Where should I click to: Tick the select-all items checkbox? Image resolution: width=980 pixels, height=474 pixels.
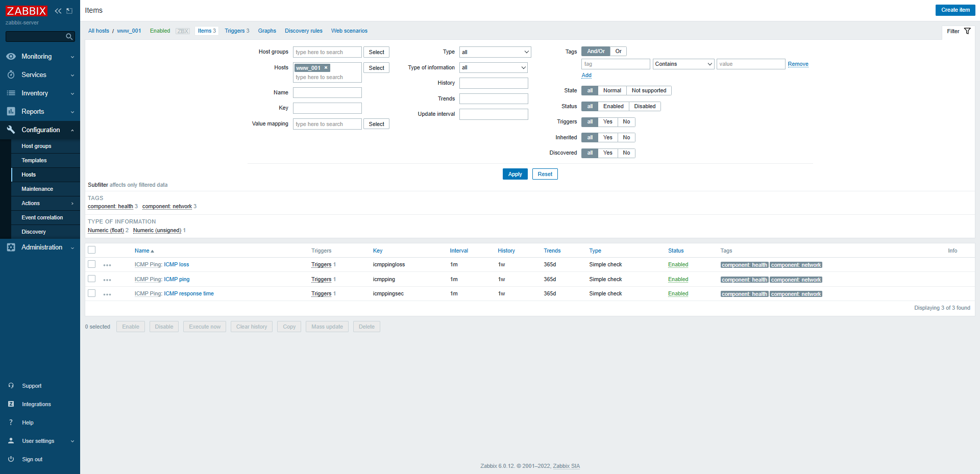pos(92,250)
